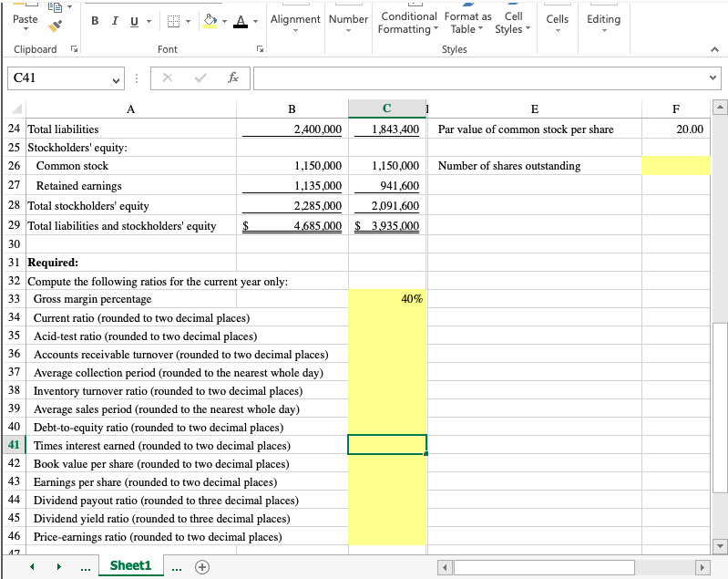Click the Copy icon
The width and height of the screenshot is (728, 579).
point(55,6)
